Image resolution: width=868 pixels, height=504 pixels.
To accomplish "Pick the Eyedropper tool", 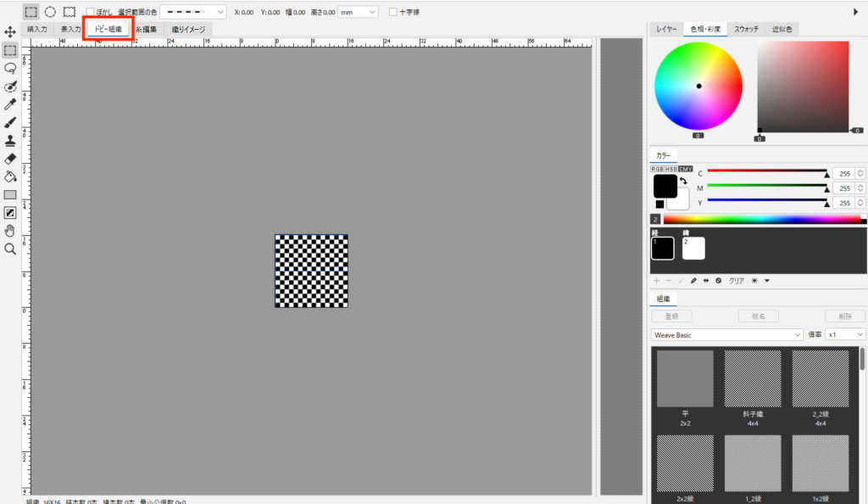I will 10,104.
